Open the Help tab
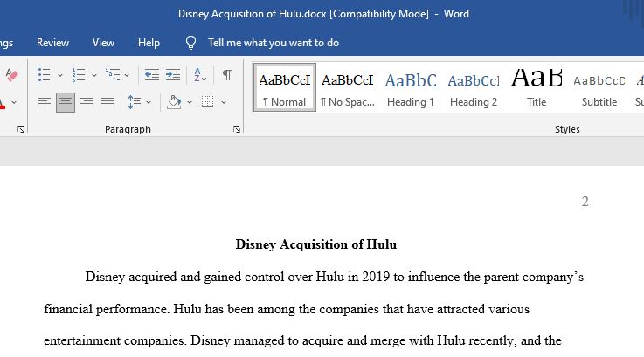This screenshot has height=357, width=644. click(149, 43)
